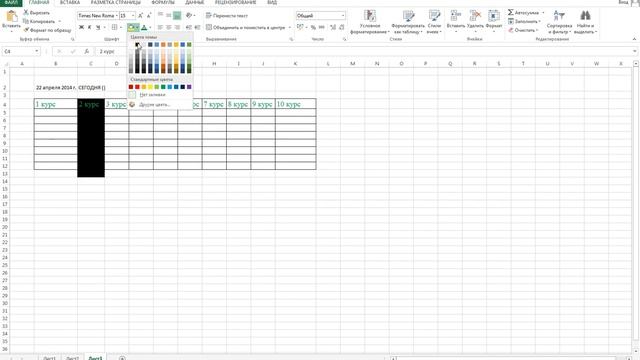
Task: Click the Fill Color bucket icon
Action: pos(131,27)
